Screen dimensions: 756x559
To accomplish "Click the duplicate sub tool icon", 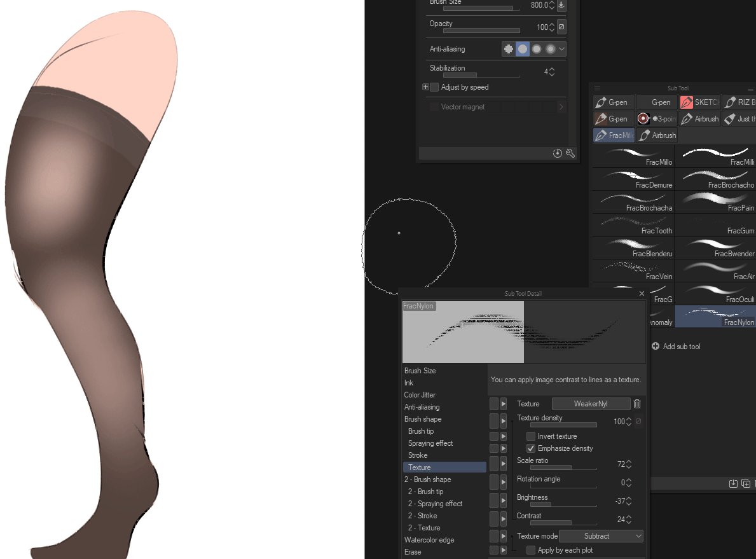I will 746,483.
